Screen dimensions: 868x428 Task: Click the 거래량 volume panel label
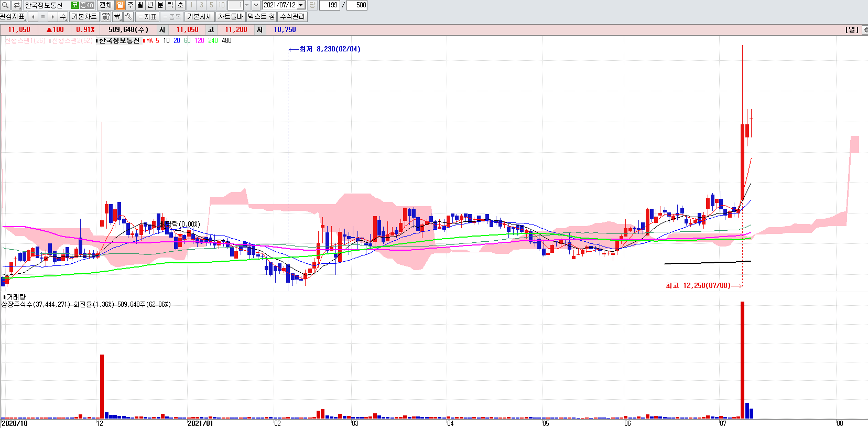click(x=16, y=297)
